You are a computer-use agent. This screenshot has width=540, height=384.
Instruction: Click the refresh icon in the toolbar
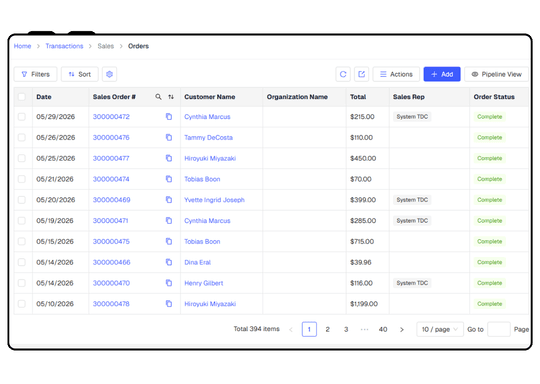coord(343,74)
